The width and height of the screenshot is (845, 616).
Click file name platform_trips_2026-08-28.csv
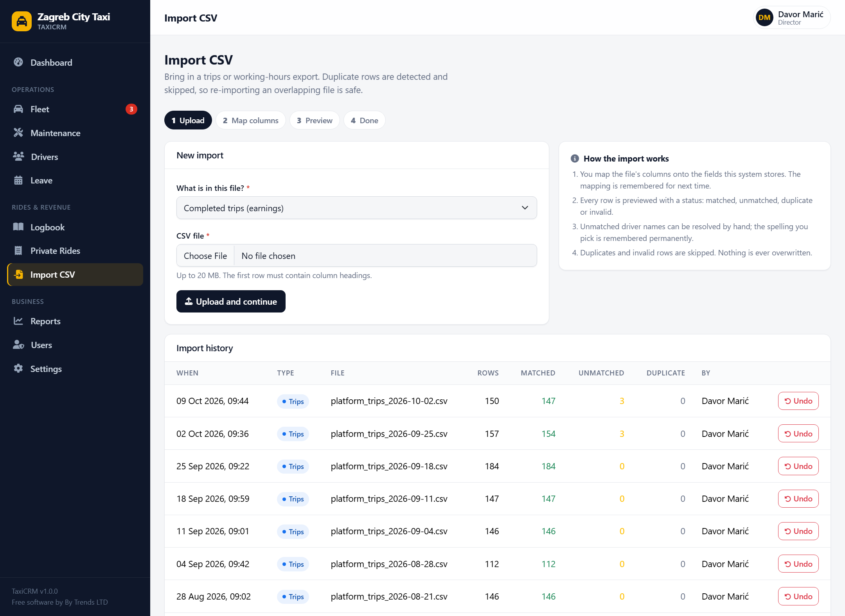point(389,564)
